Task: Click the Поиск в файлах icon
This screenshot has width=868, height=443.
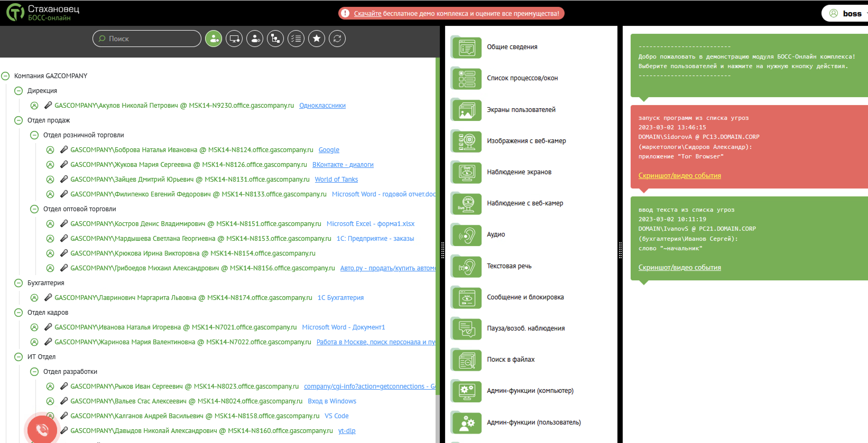Action: (467, 360)
